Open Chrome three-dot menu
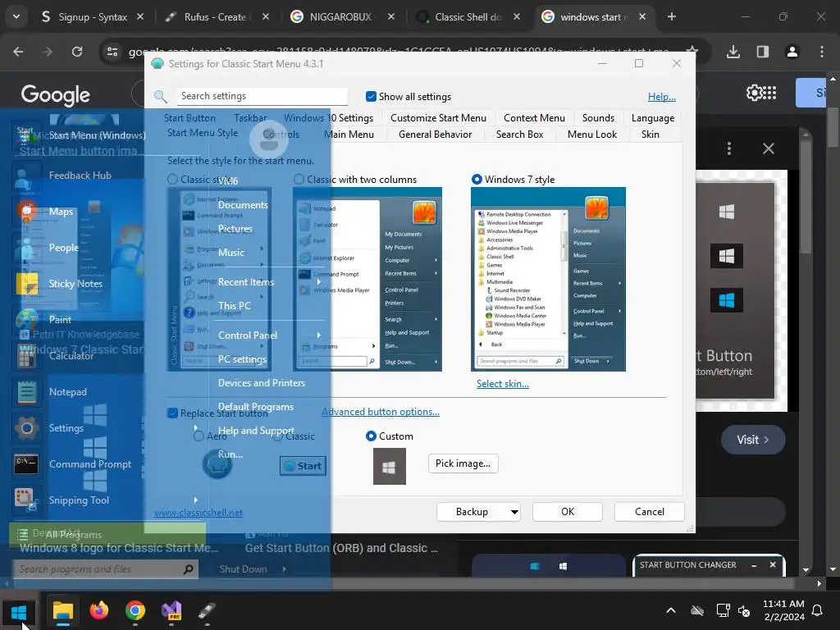The height and width of the screenshot is (630, 840). [822, 52]
